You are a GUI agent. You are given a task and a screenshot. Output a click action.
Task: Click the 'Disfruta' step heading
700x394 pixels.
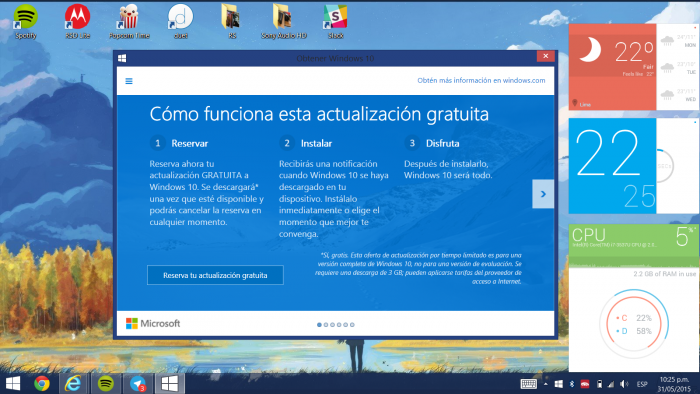click(442, 143)
